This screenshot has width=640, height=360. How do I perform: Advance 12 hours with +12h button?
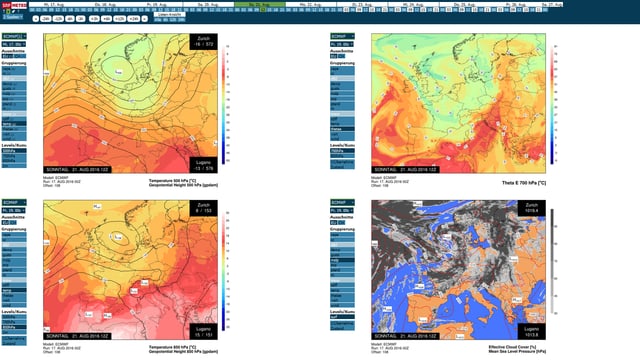pos(120,19)
